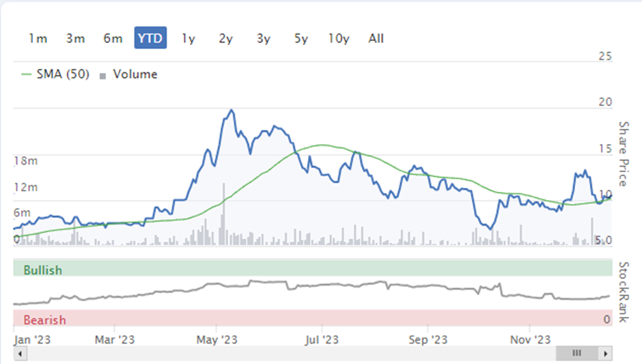Click the 25 share price axis label
Image resolution: width=642 pixels, height=364 pixels.
click(605, 56)
